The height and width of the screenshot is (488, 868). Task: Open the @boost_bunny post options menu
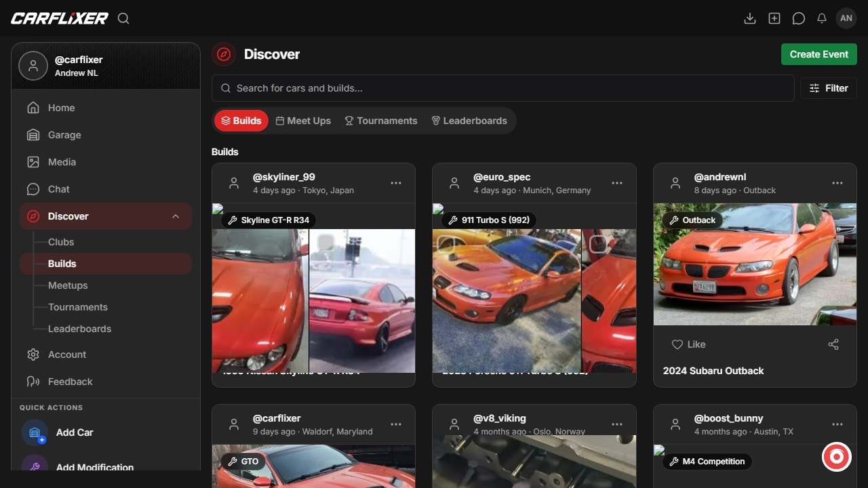tap(837, 424)
